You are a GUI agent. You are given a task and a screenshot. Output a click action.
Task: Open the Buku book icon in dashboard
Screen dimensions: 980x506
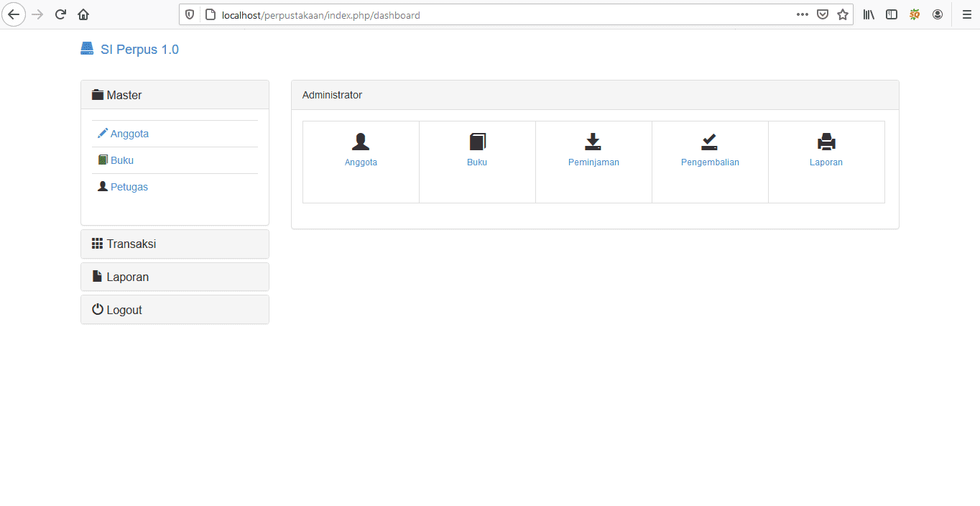coord(477,142)
